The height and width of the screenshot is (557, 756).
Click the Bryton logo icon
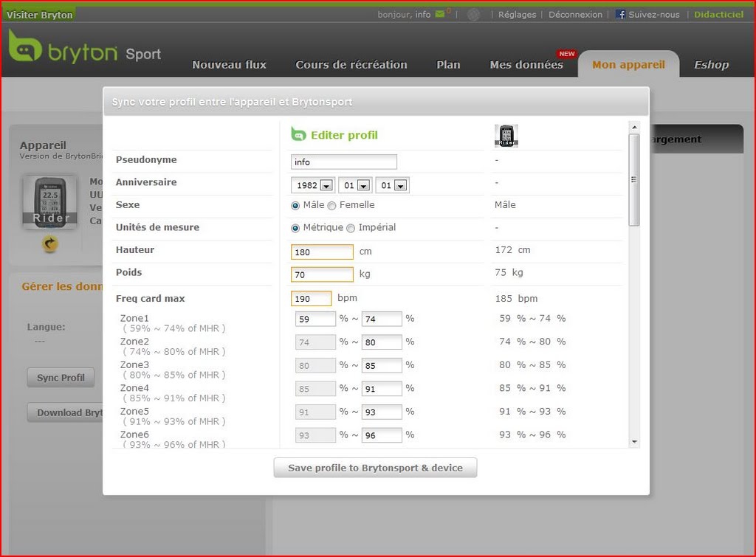click(24, 46)
